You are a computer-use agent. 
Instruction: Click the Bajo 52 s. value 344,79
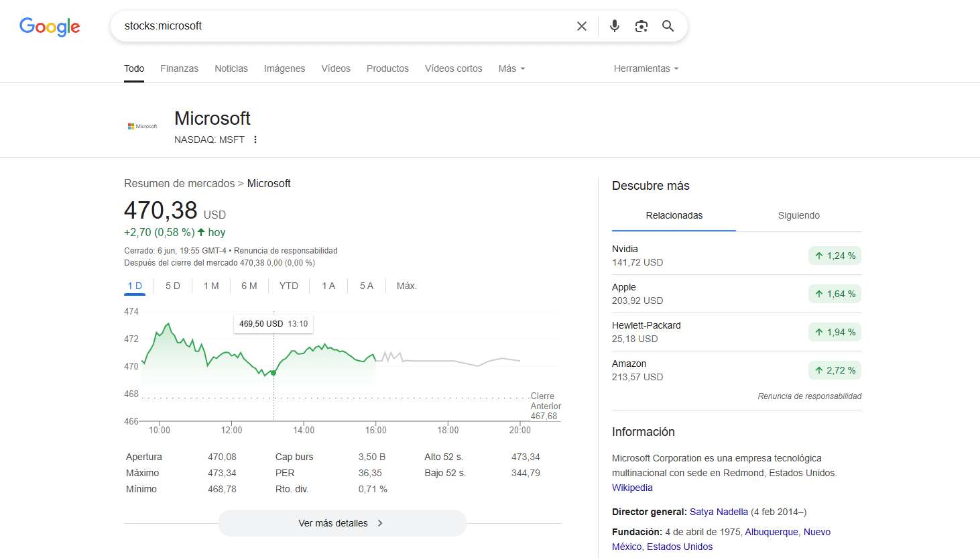pos(526,473)
